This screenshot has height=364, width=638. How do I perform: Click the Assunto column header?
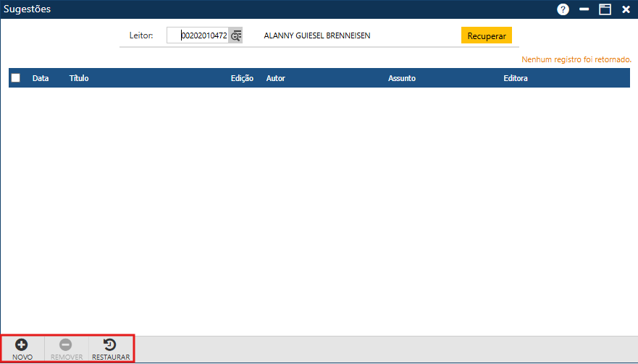(x=402, y=78)
